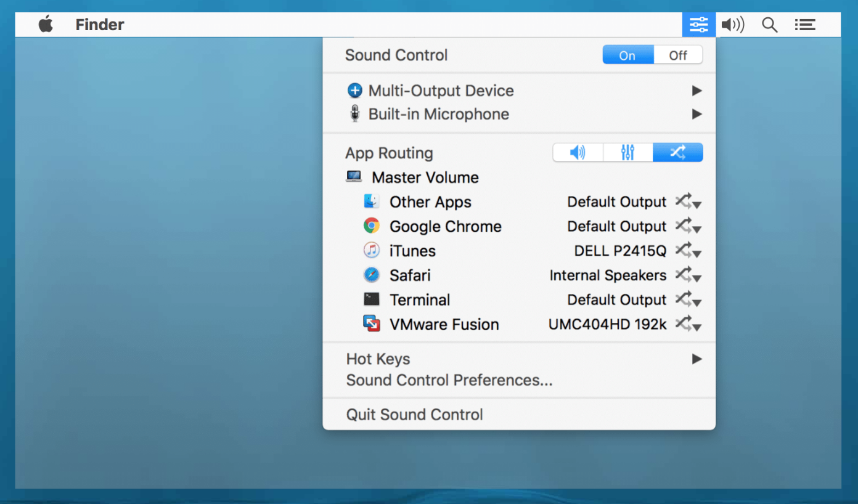Open routing dropdown for VMware Fusion
The height and width of the screenshot is (504, 858).
pyautogui.click(x=688, y=325)
